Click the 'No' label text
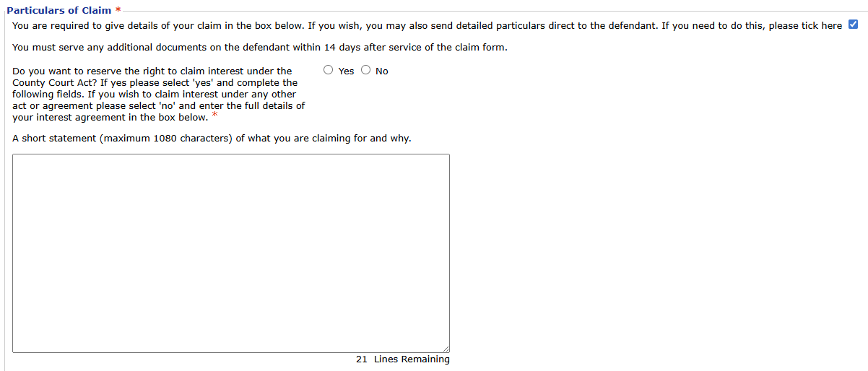The width and height of the screenshot is (868, 371). [381, 71]
